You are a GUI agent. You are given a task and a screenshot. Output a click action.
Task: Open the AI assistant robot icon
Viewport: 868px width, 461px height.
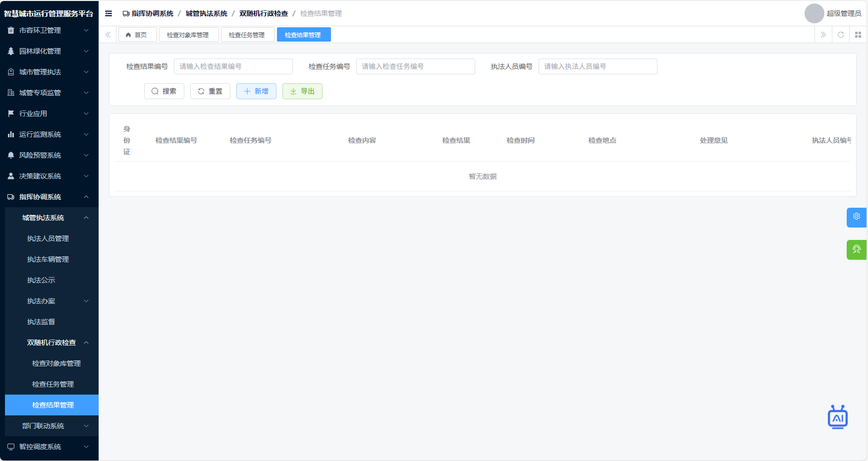838,417
